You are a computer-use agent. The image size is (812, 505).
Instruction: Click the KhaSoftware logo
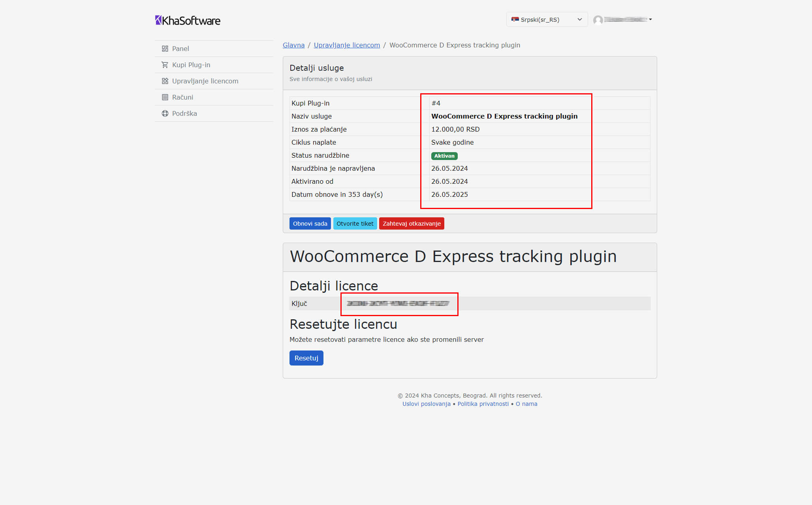coord(188,20)
